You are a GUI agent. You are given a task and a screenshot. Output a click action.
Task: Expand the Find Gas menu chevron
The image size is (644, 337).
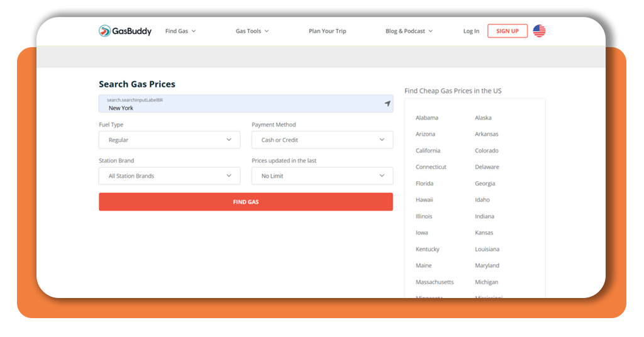(x=194, y=31)
